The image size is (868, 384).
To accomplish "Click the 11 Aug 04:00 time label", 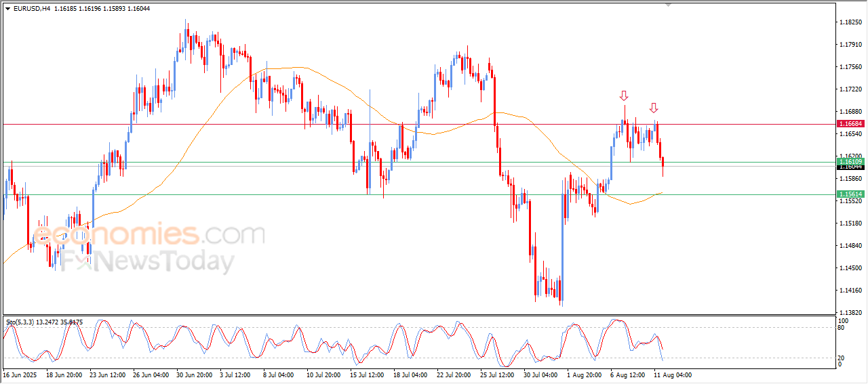I will point(672,375).
